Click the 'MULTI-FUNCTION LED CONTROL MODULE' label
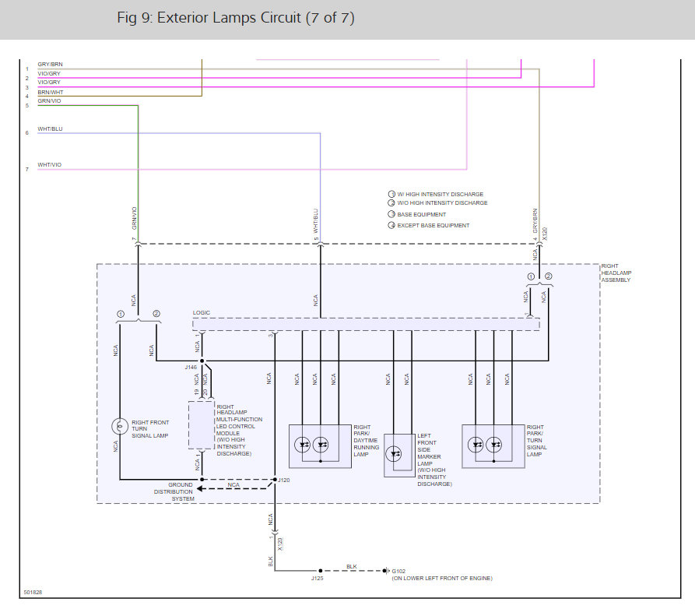The image size is (695, 616). (x=239, y=426)
